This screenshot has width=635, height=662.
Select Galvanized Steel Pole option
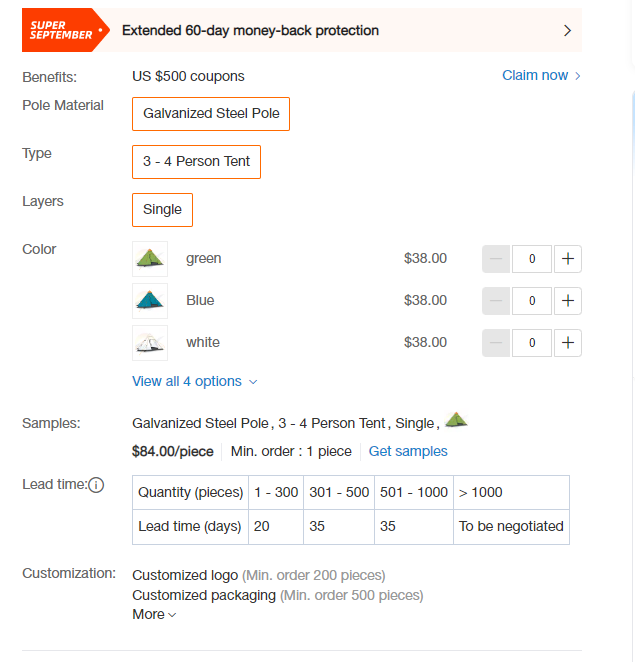(x=211, y=114)
